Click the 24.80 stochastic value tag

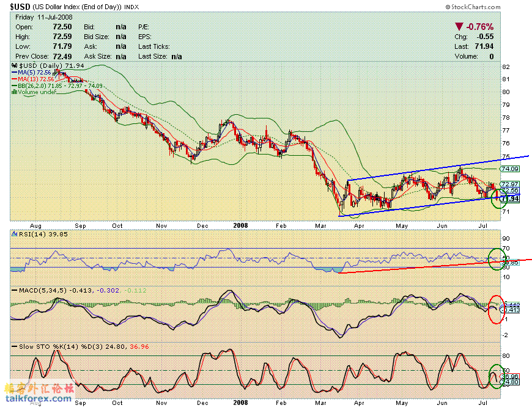point(510,382)
